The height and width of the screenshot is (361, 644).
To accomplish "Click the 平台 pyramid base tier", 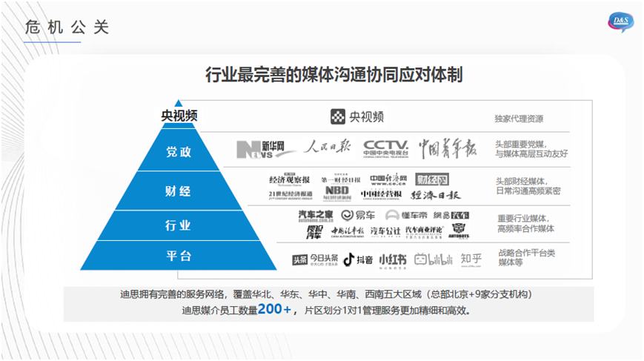I will coord(178,256).
